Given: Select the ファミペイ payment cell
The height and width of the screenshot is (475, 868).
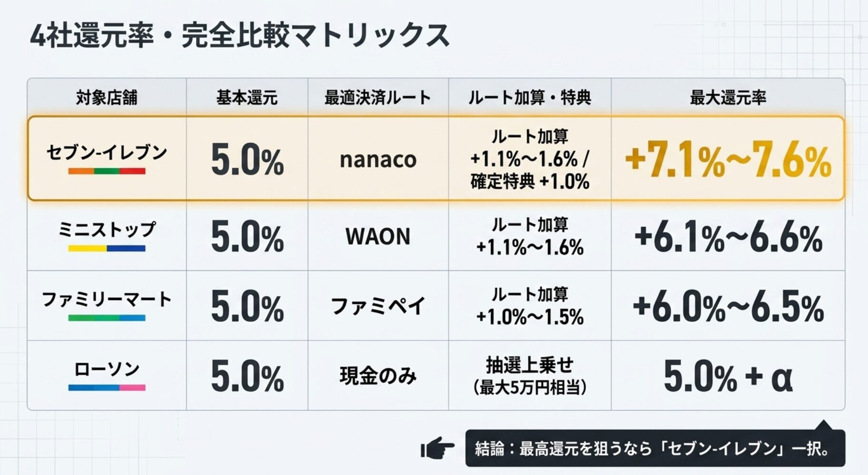Looking at the screenshot, I should coord(378,306).
